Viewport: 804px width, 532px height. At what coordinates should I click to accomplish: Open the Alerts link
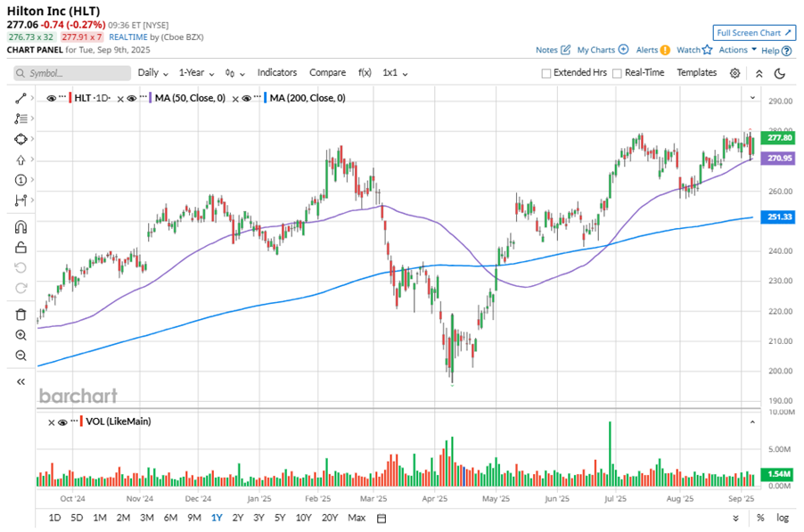tap(652, 50)
